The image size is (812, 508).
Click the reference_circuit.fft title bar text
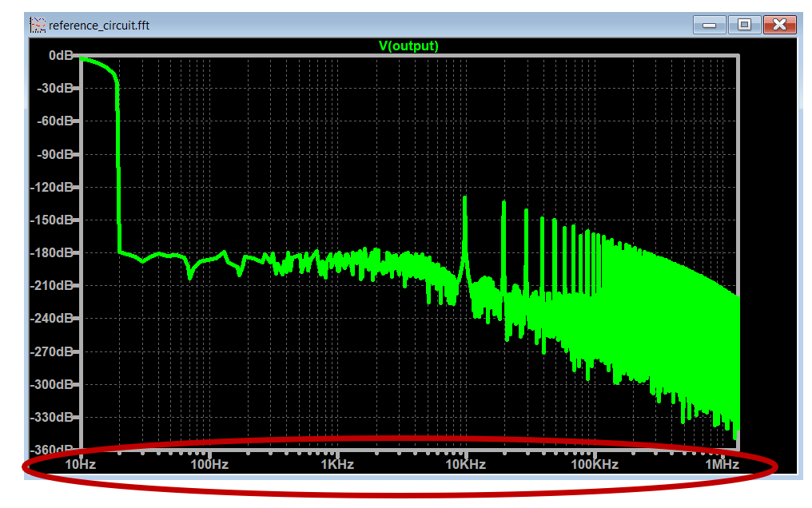pyautogui.click(x=99, y=26)
